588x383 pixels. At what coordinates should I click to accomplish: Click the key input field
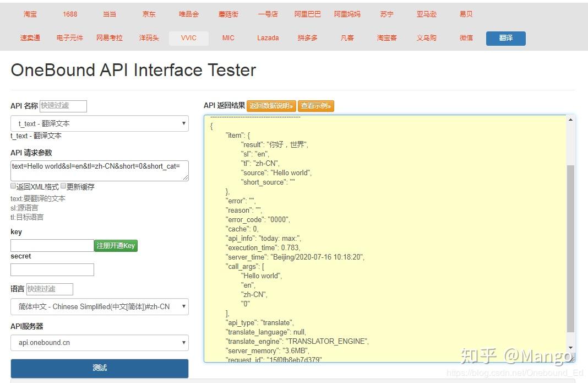pos(52,245)
